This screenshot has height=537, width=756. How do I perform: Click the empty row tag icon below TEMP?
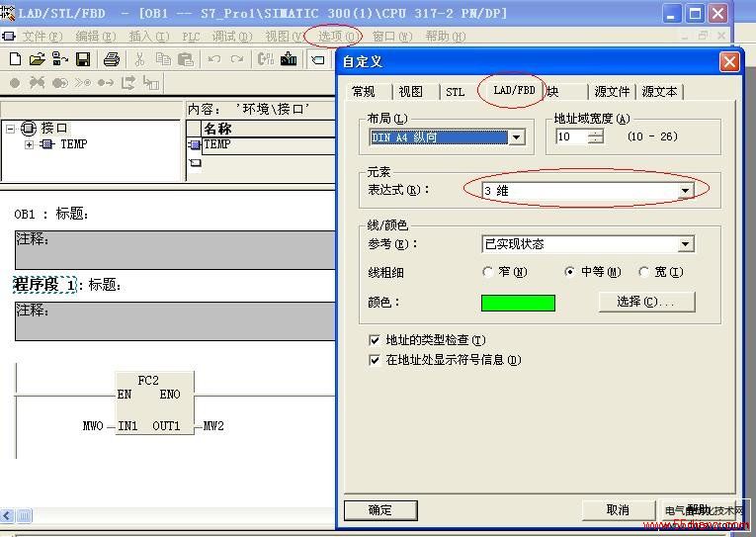[195, 163]
